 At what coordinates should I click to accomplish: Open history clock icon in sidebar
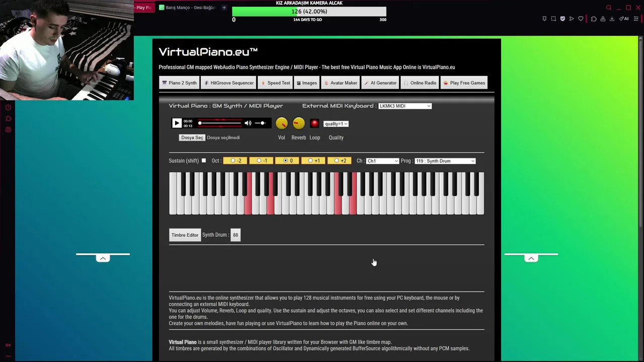tap(8, 108)
